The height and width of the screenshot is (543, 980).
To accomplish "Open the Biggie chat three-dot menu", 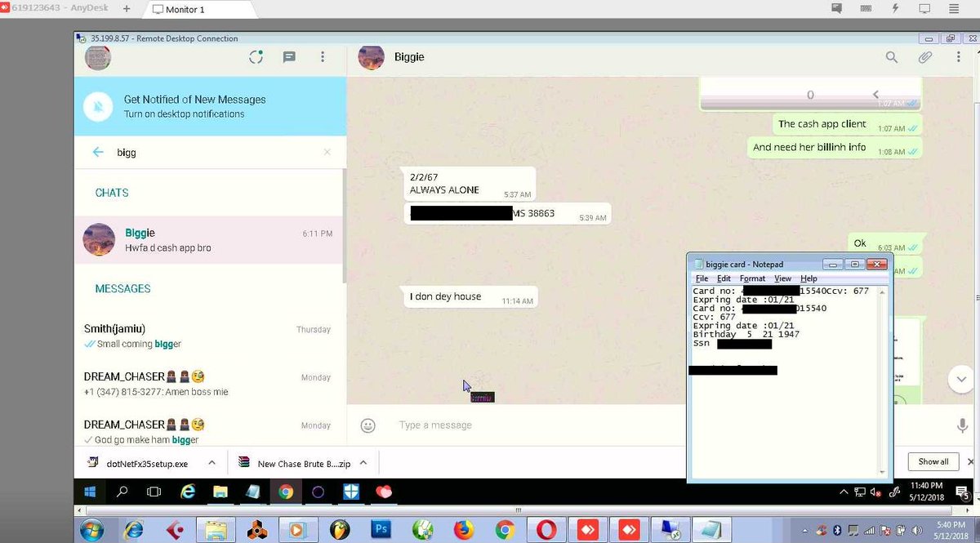I will point(959,57).
